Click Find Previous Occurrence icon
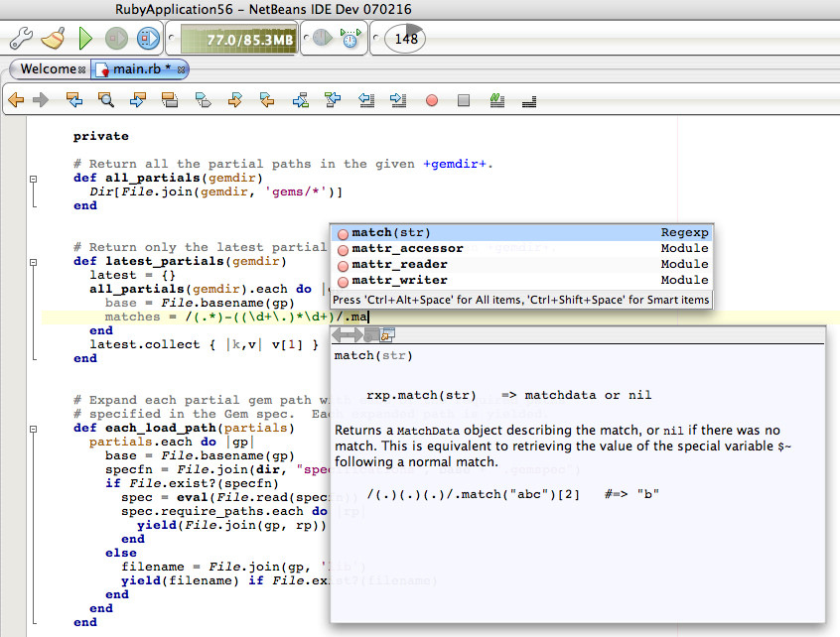Viewport: 840px width, 637px height. tap(73, 99)
